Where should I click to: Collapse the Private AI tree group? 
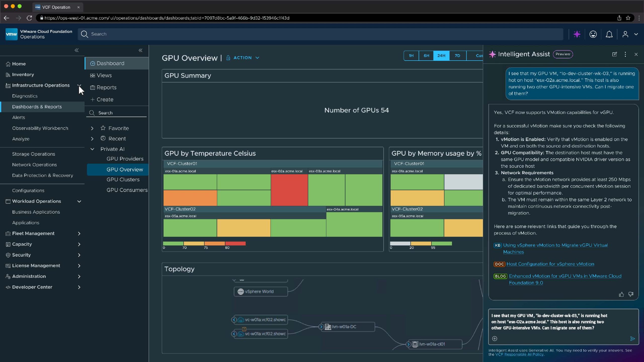(92, 149)
